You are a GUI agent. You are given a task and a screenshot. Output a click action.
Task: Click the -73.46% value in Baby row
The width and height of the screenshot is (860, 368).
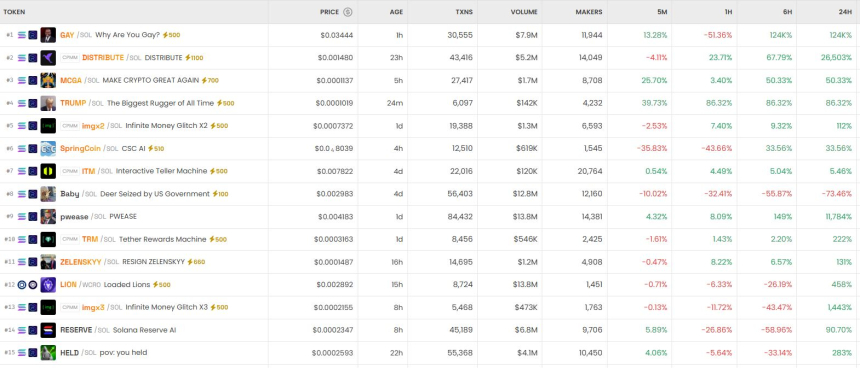click(836, 194)
